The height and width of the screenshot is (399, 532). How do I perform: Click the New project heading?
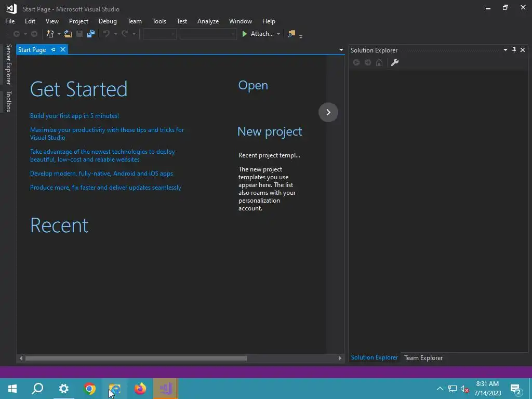click(270, 131)
